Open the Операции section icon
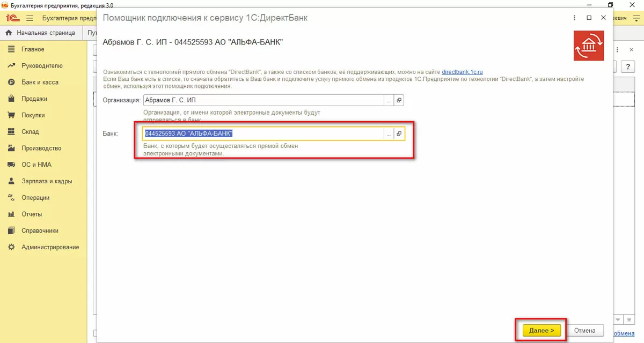644x343 pixels. [x=10, y=198]
